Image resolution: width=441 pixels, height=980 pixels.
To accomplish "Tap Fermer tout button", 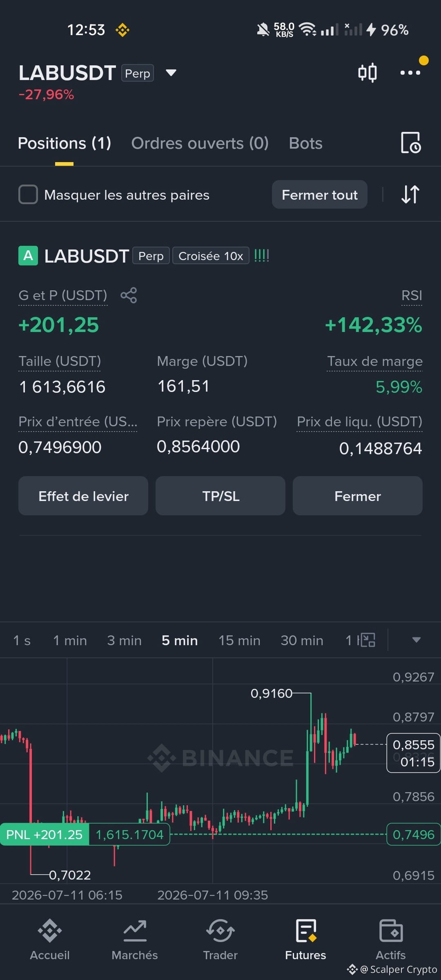I will pos(320,194).
